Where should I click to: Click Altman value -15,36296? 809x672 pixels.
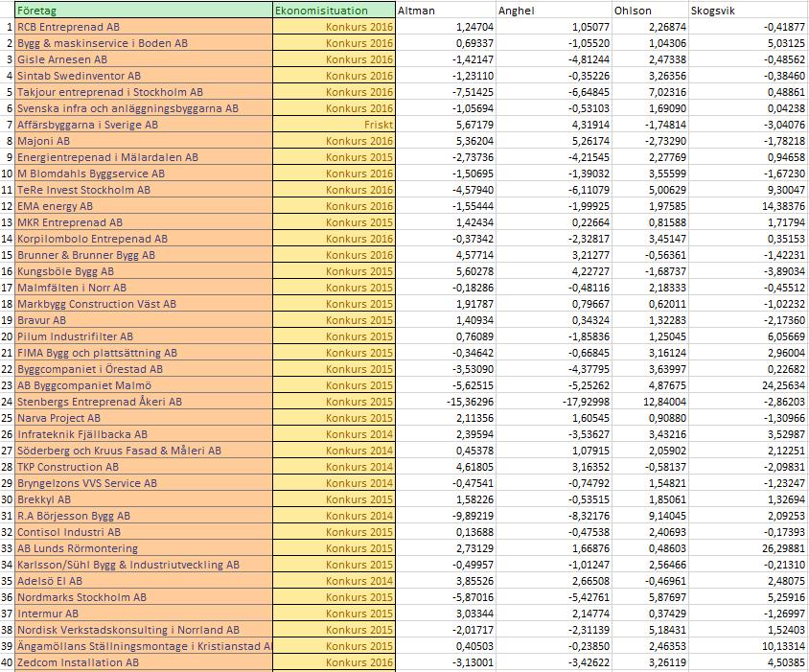pos(446,402)
